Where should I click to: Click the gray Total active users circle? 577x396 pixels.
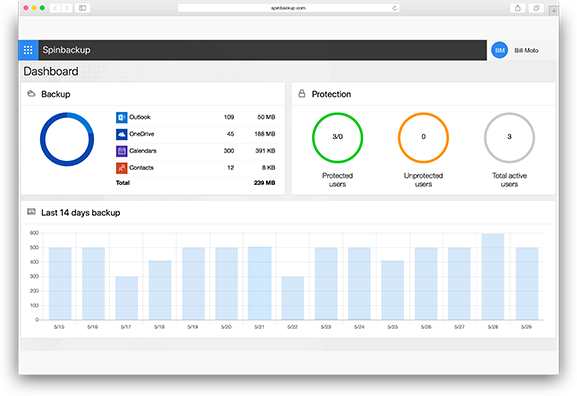click(509, 138)
